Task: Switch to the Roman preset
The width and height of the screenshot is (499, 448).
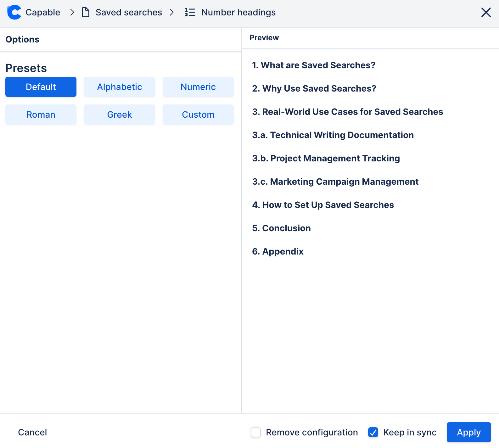Action: coord(41,115)
